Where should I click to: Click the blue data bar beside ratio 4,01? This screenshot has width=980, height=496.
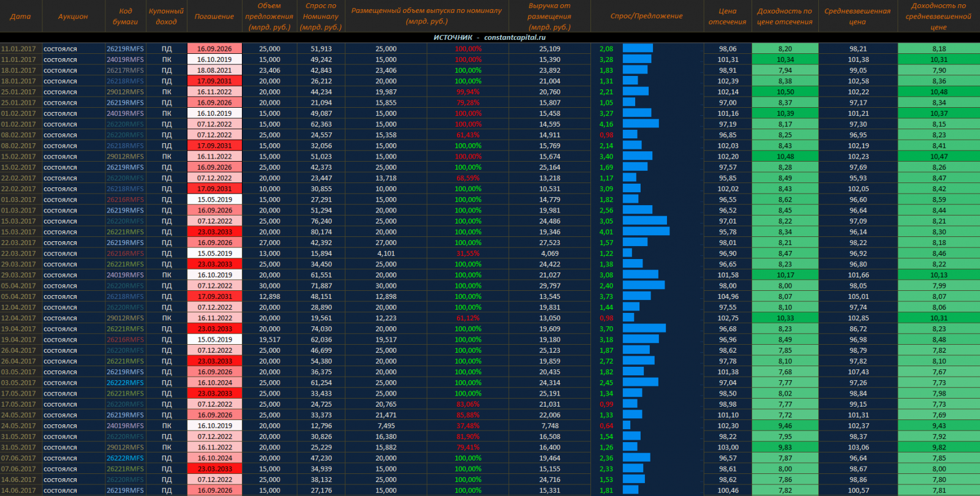tap(646, 232)
